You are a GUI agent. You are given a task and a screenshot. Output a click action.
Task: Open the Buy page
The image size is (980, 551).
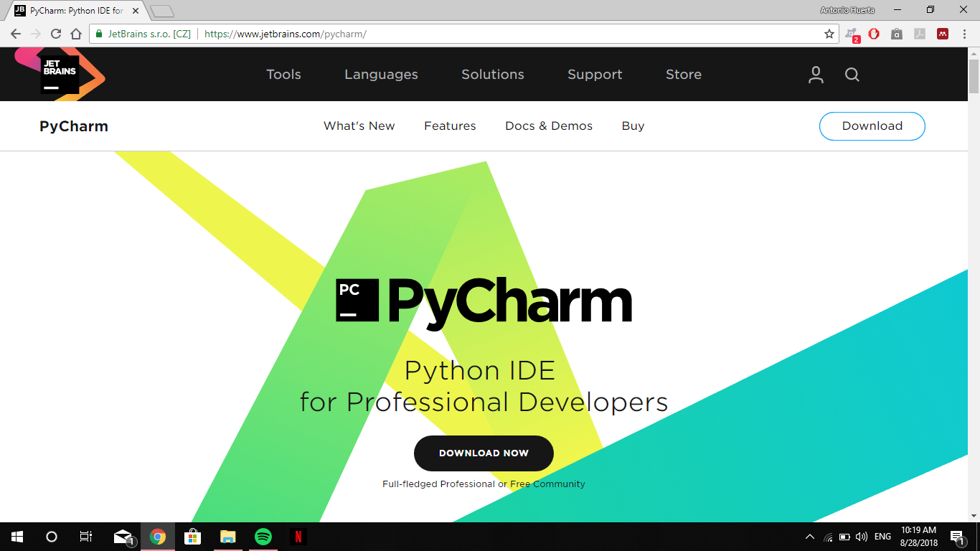pos(633,126)
